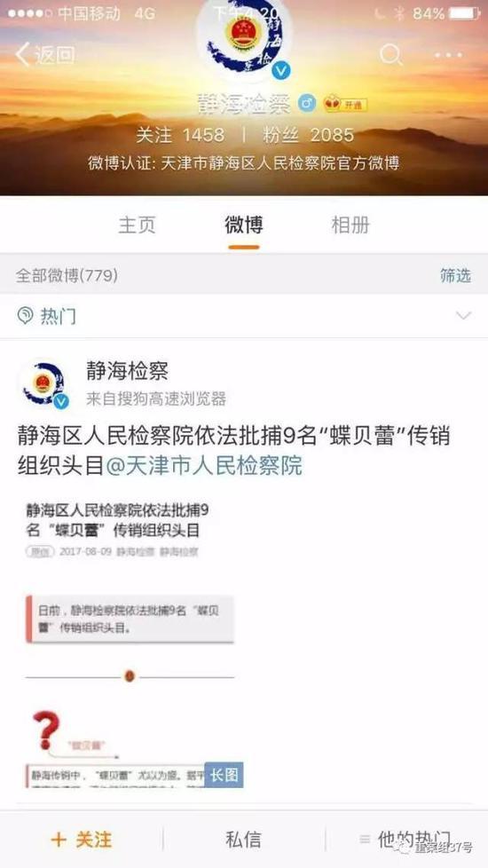Open the search magnifier icon
This screenshot has height=868, width=488.
(391, 55)
